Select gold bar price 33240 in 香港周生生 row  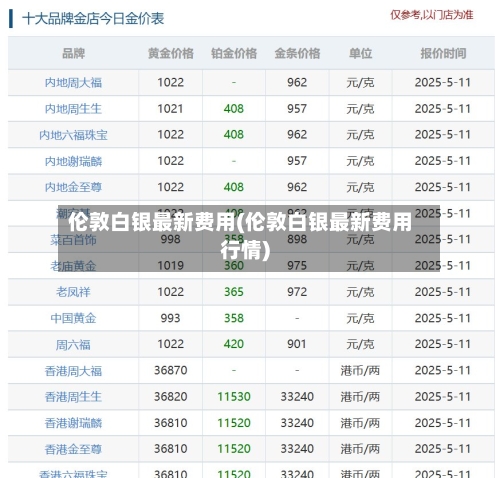tap(297, 396)
